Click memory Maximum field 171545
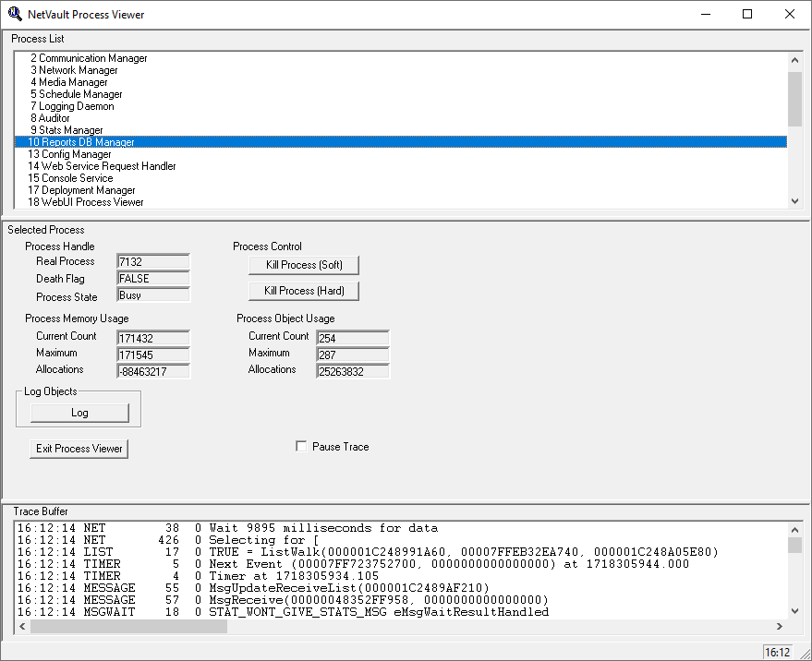812x661 pixels. [x=153, y=355]
